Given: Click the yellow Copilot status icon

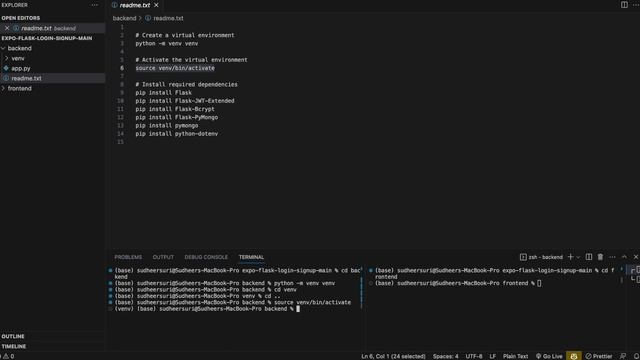Looking at the screenshot, I should tap(574, 356).
